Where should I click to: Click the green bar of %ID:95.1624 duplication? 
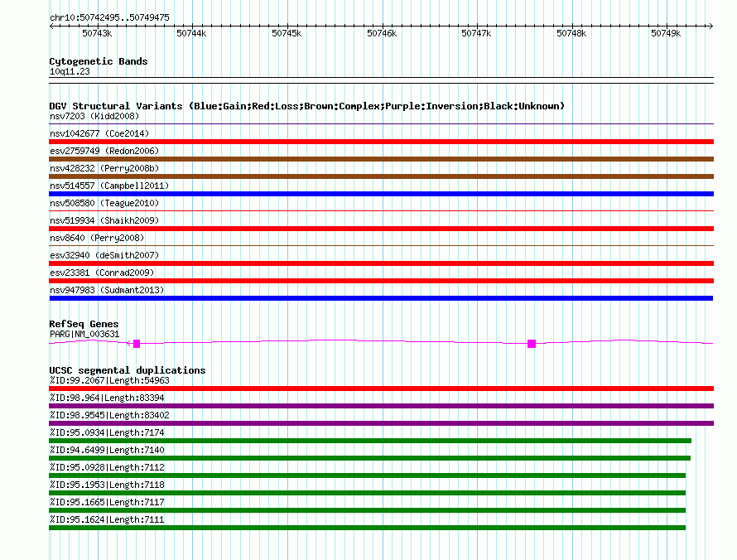367,528
